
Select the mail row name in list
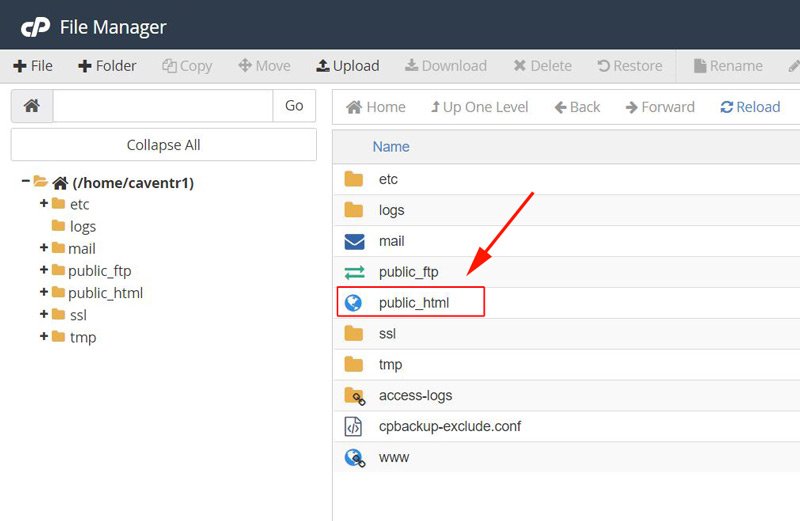click(391, 241)
